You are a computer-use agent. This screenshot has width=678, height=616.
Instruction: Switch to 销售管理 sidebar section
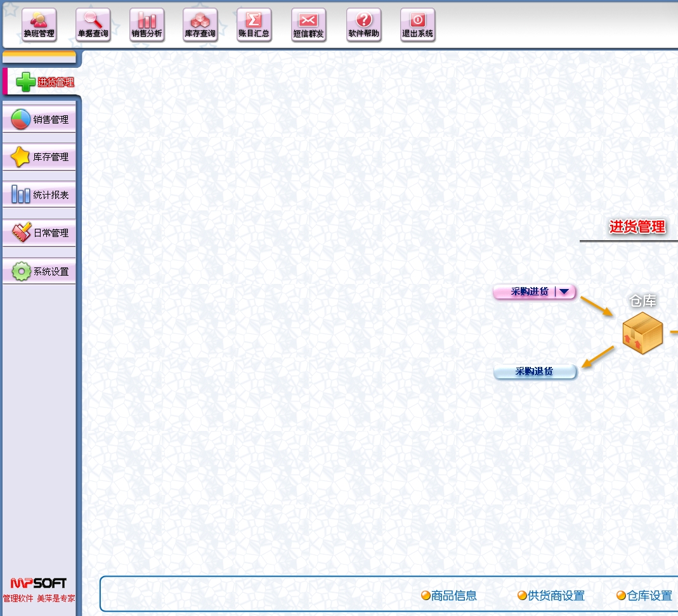39,119
